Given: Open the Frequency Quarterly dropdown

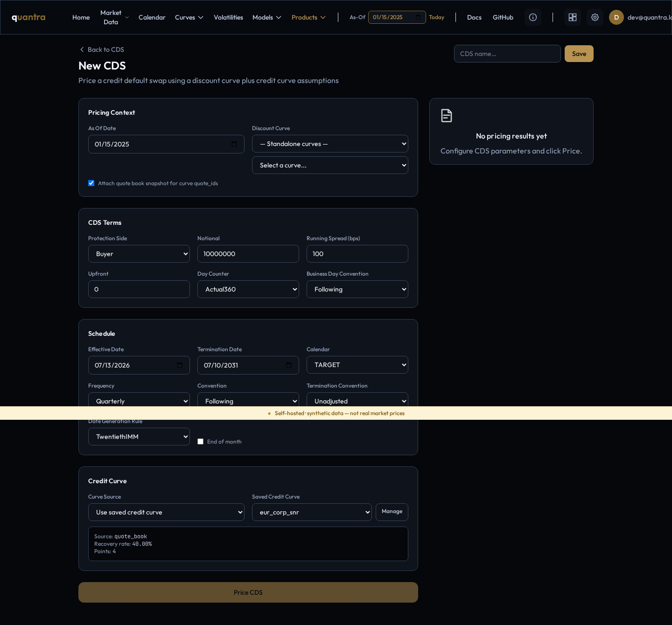Looking at the screenshot, I should pos(139,400).
